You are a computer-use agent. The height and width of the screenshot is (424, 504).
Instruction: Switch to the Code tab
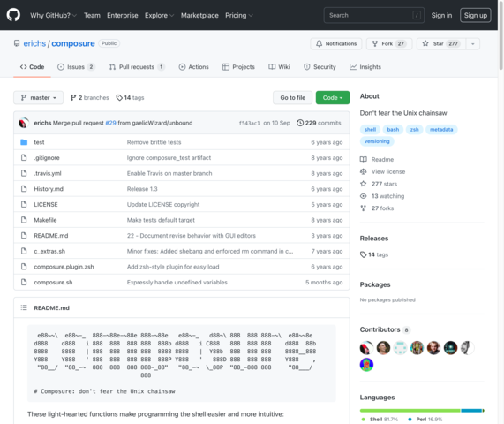[32, 67]
